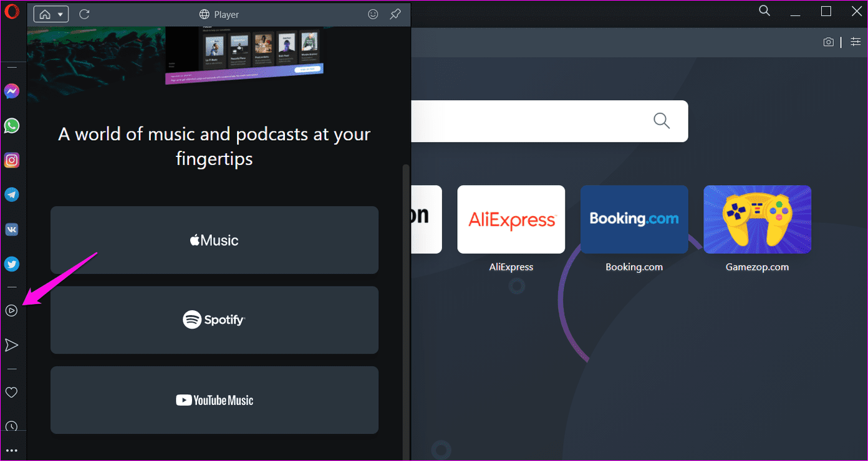This screenshot has height=461, width=868.
Task: Click the start page search field
Action: pyautogui.click(x=549, y=121)
